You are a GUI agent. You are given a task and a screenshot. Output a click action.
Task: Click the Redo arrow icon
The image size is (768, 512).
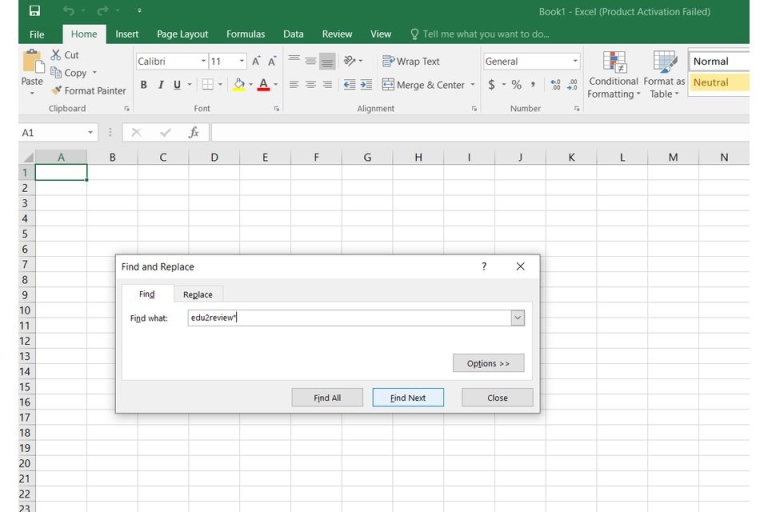pos(102,10)
